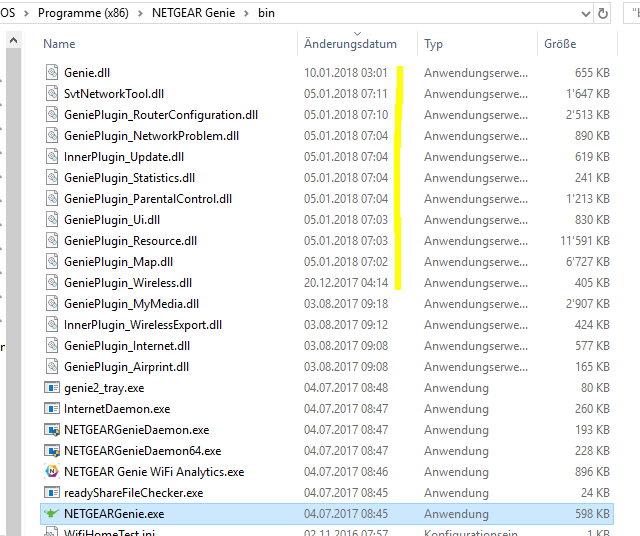Click the readyShareFileChecker.exe application icon
The height and width of the screenshot is (536, 640).
pyautogui.click(x=52, y=493)
